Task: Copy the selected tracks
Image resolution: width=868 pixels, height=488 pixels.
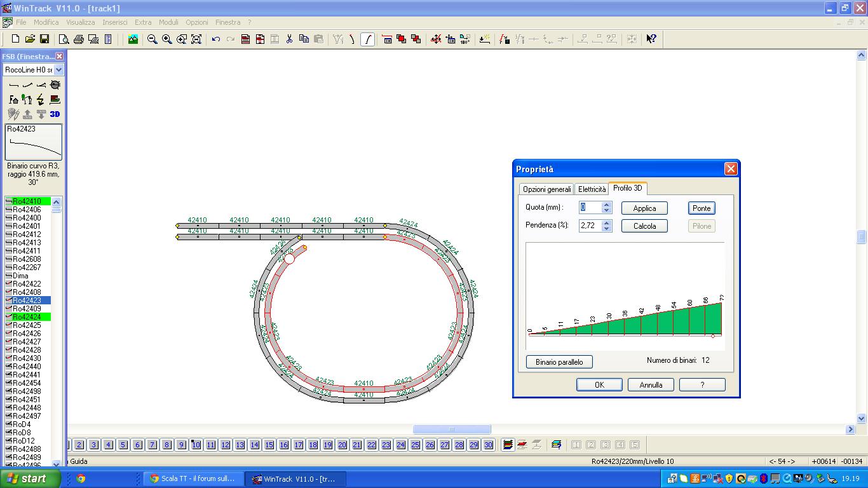Action: (304, 39)
